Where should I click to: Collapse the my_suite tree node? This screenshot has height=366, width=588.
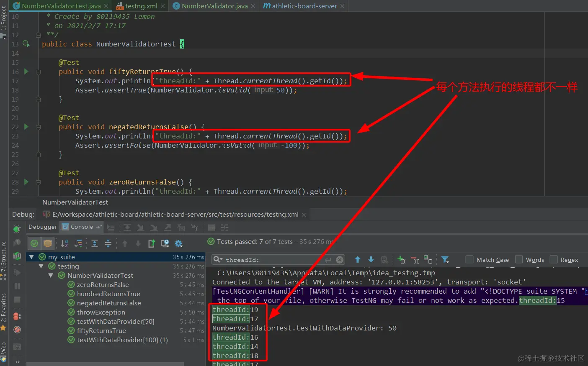point(31,257)
